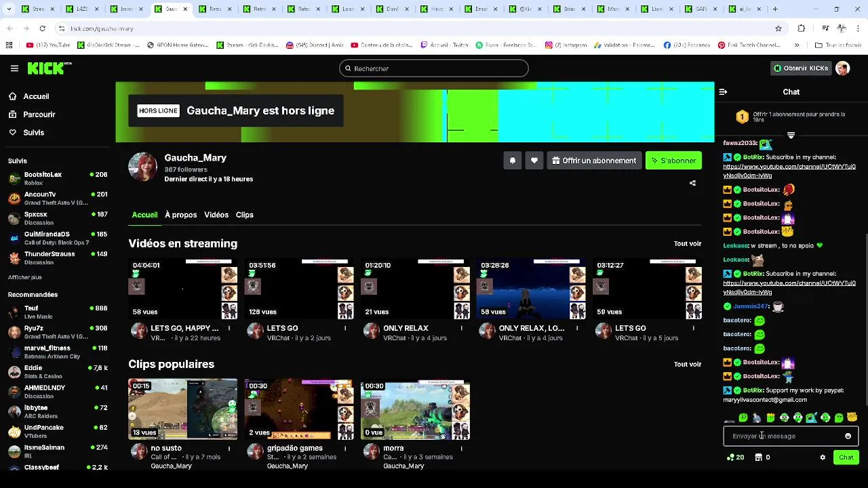868x488 pixels.
Task: Click Envoyer un message chat input
Action: pyautogui.click(x=791, y=436)
